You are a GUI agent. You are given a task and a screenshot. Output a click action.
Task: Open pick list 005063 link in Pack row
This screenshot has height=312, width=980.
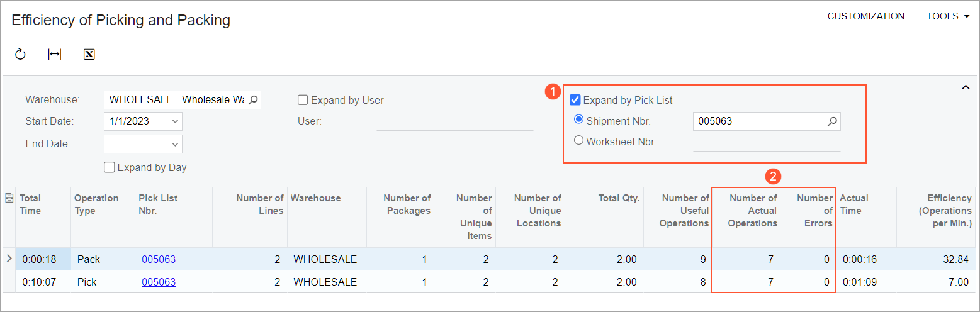click(x=159, y=259)
